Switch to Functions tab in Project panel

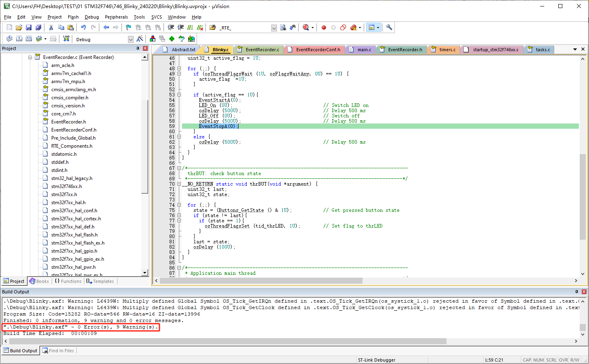68,281
